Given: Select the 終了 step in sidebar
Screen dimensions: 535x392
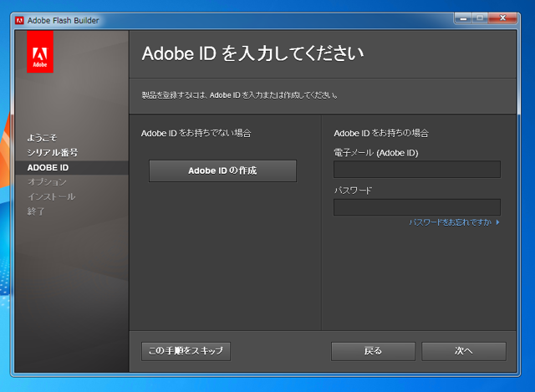Looking at the screenshot, I should 36,211.
